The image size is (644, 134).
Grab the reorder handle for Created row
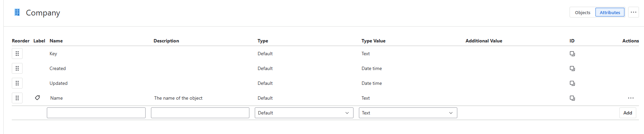click(x=17, y=68)
